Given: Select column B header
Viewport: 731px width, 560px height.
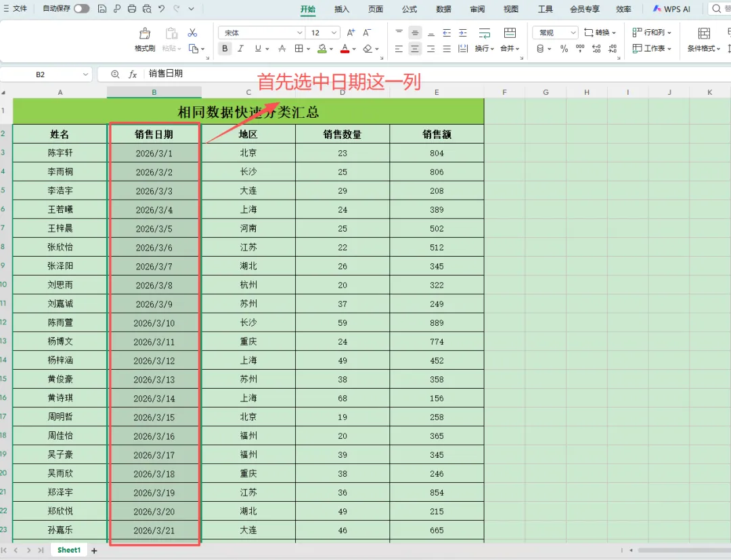Looking at the screenshot, I should click(154, 92).
